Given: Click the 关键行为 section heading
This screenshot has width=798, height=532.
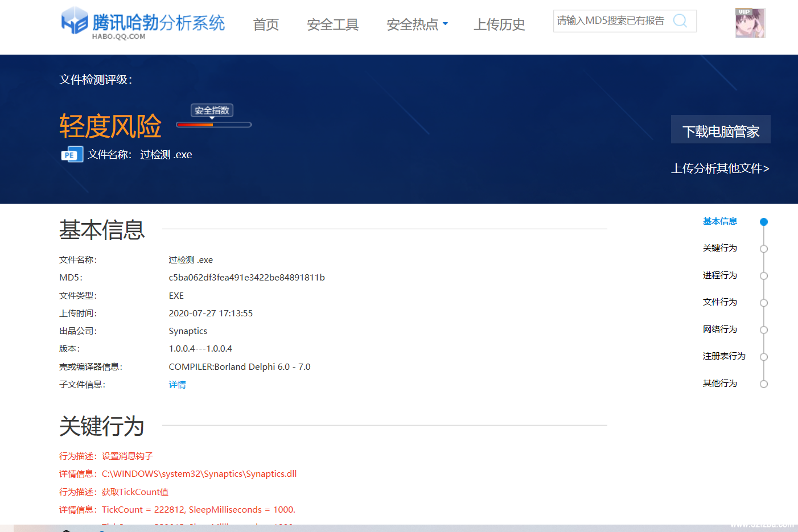Looking at the screenshot, I should pos(102,426).
